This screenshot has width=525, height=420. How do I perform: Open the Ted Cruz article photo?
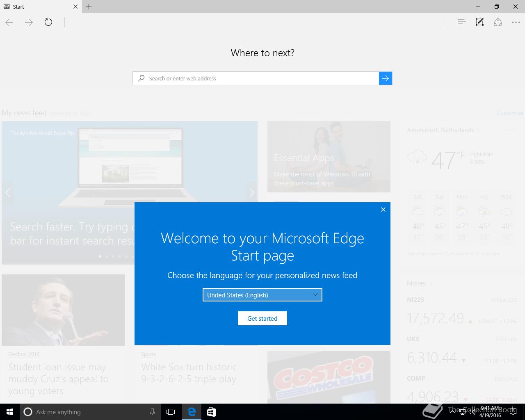(63, 310)
